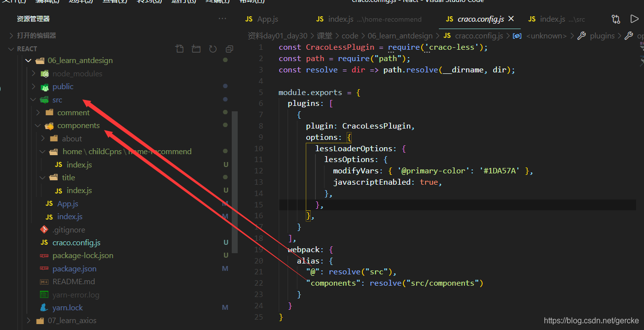Click the yarn.lock file icon
The width and height of the screenshot is (644, 330).
click(44, 308)
